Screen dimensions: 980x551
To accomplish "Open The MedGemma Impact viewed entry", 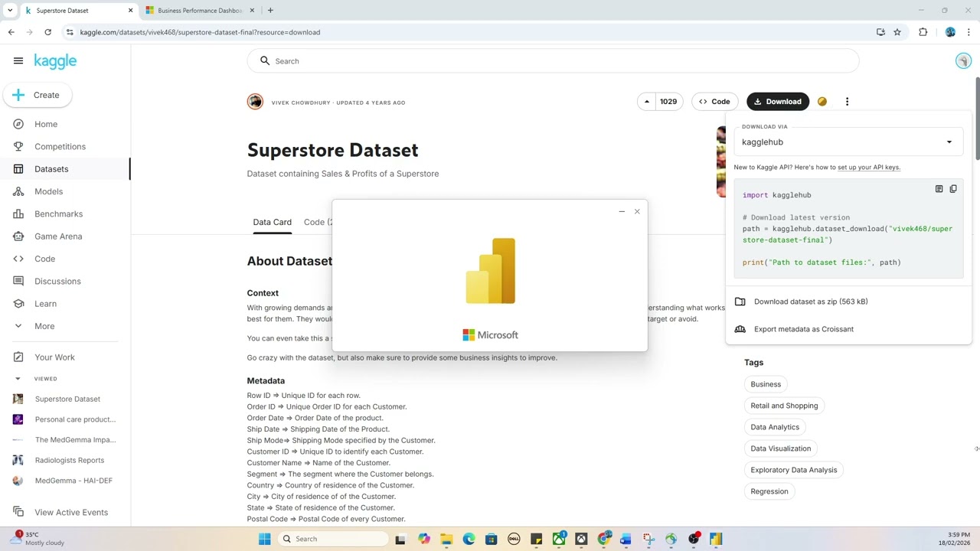I will click(75, 440).
